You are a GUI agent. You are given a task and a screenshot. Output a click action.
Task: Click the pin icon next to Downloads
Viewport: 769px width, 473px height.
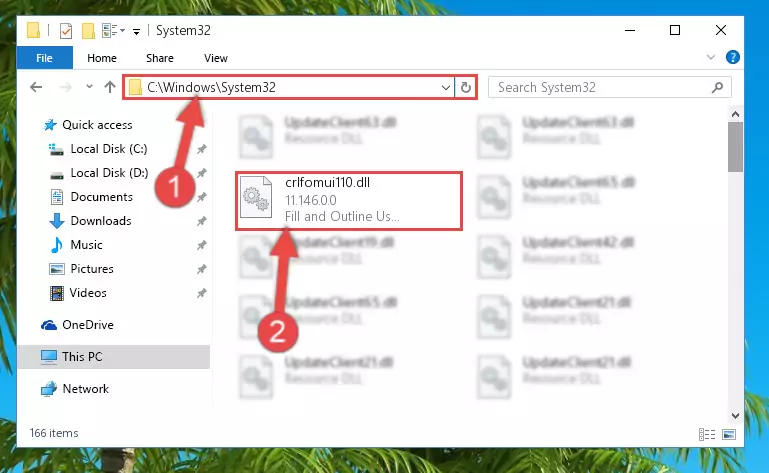(x=202, y=221)
